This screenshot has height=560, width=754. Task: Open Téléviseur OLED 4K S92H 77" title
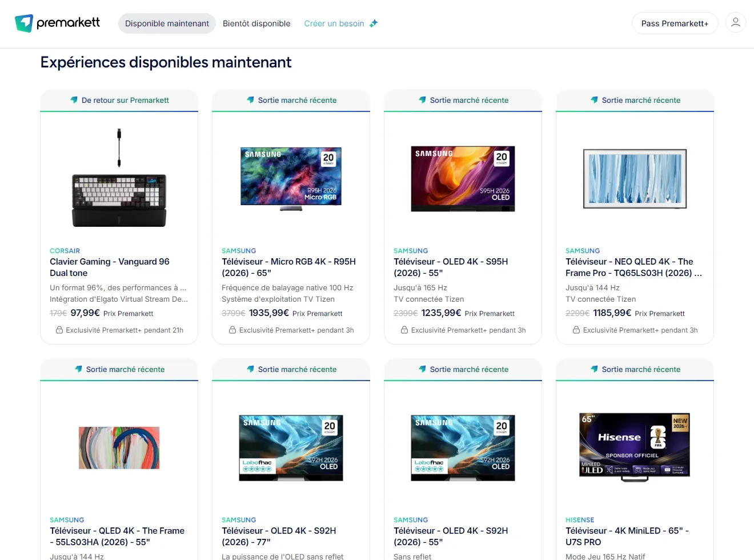(279, 537)
